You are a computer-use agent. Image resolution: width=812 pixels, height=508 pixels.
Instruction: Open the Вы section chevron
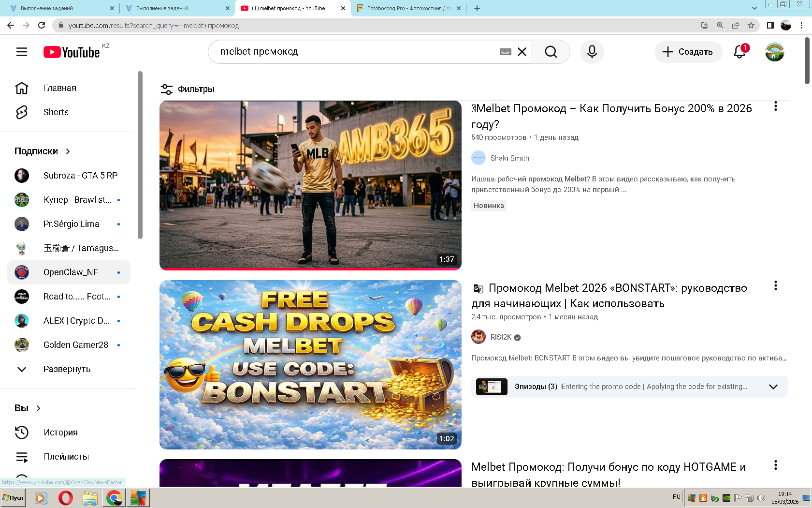[x=38, y=408]
